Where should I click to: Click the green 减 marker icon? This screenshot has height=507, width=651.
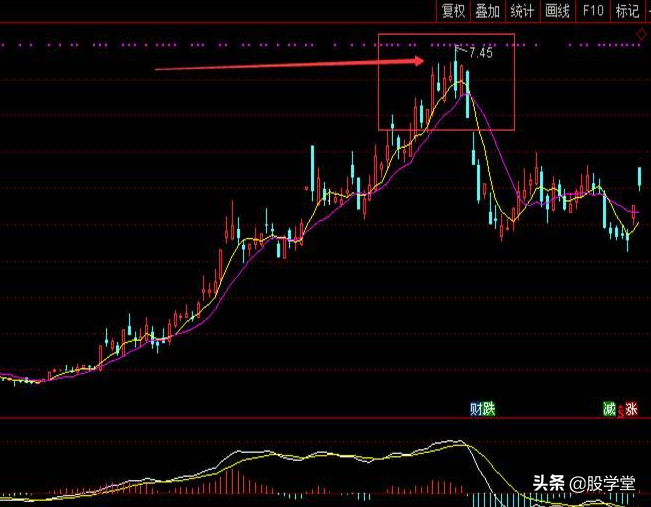(609, 409)
